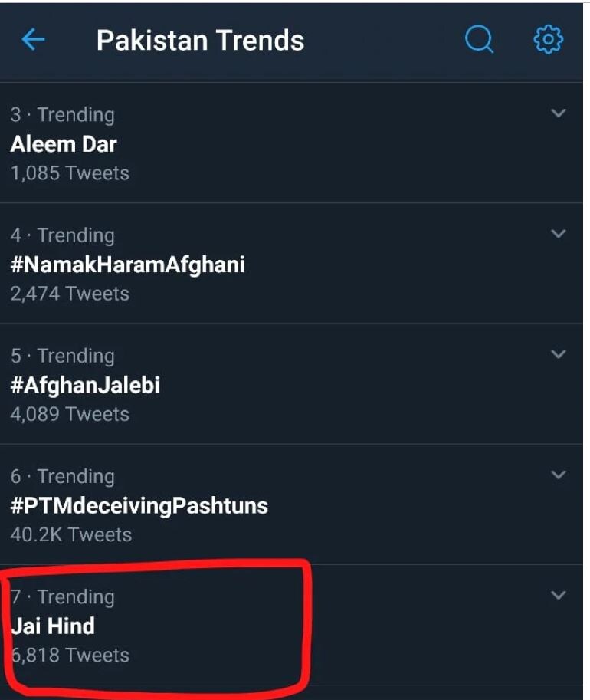Select the 40.2K Tweets count text

click(70, 534)
